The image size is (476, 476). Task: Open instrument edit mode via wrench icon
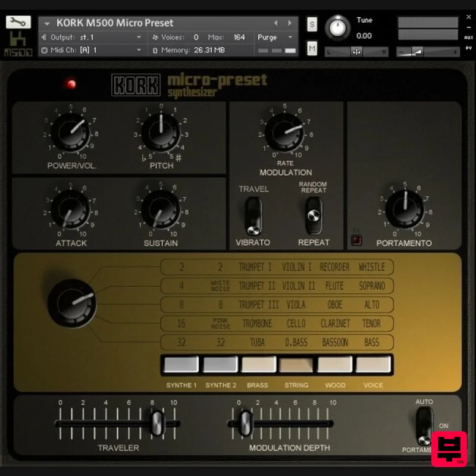coord(18,22)
